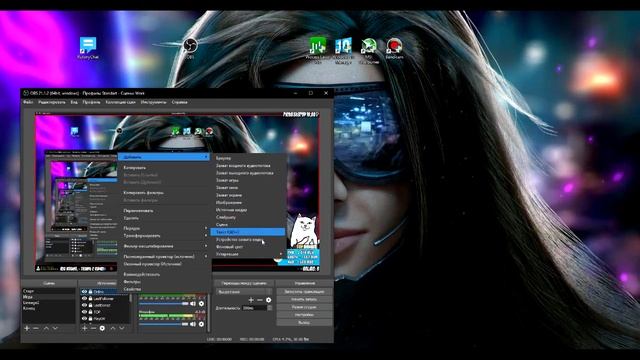Open the Микрофон track gear settings
Screen dimensions: 640x360
point(201,324)
